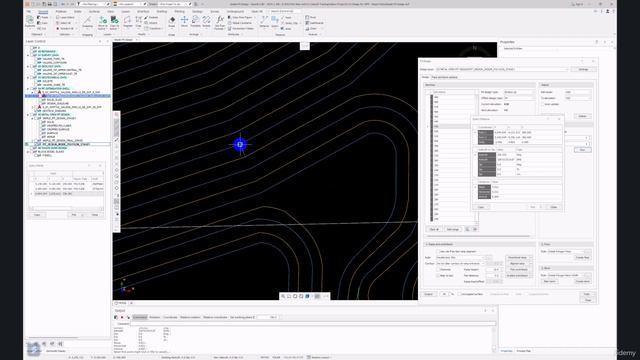Image resolution: width=640 pixels, height=360 pixels.
Task: Toggle the 02 SURVEY DATA layer checkbox
Action: pyautogui.click(x=31, y=55)
